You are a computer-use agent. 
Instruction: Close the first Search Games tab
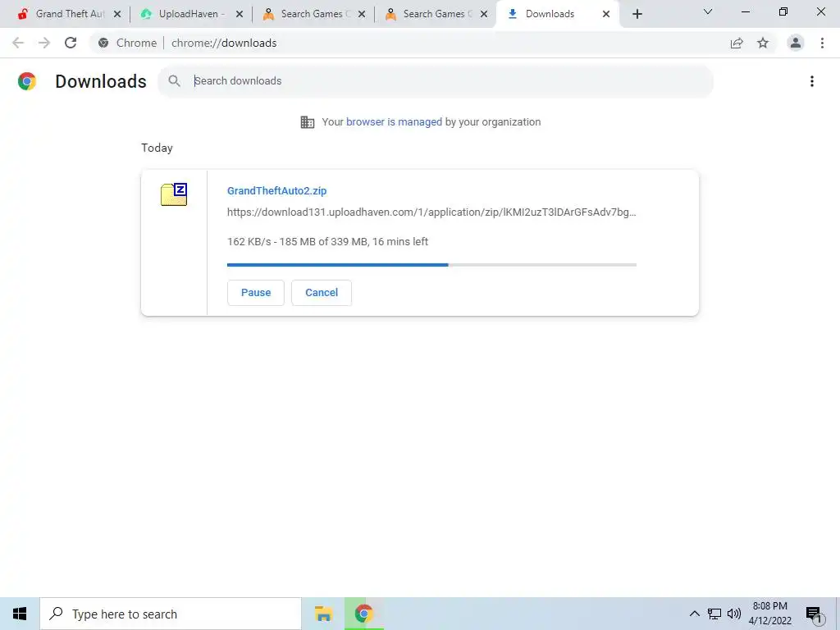click(362, 14)
